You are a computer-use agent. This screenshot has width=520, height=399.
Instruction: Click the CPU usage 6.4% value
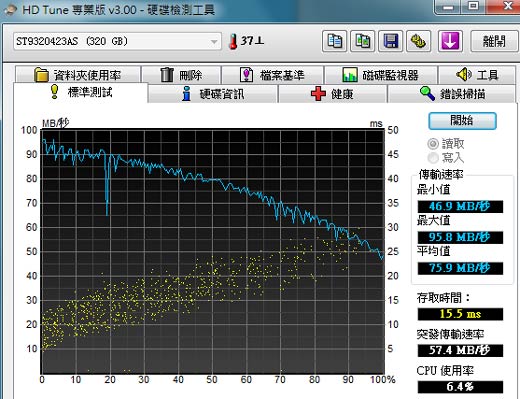click(460, 387)
